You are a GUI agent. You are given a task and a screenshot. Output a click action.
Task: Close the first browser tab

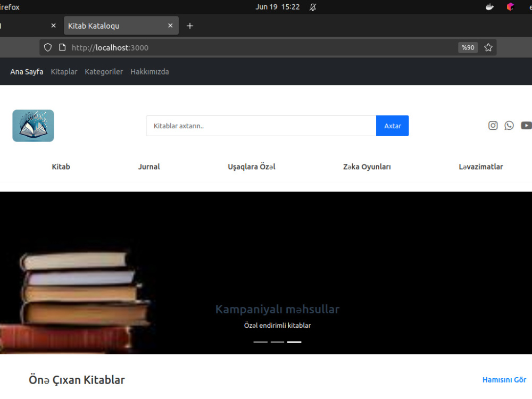point(53,26)
